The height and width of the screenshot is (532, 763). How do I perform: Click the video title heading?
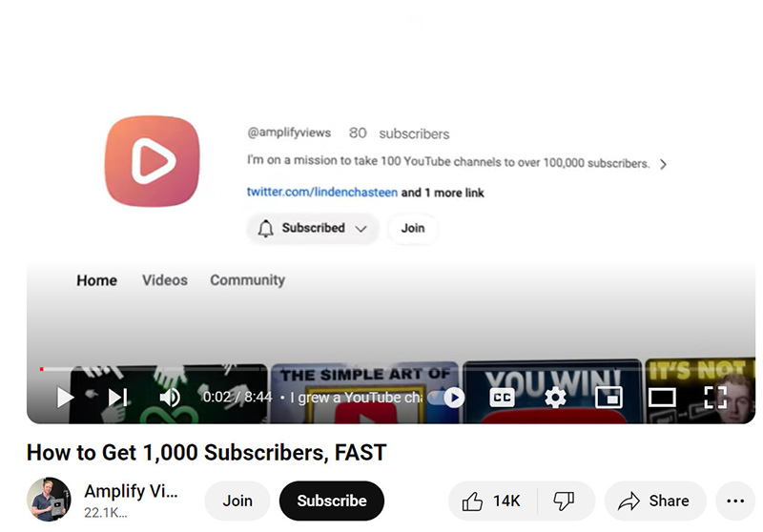tap(206, 453)
